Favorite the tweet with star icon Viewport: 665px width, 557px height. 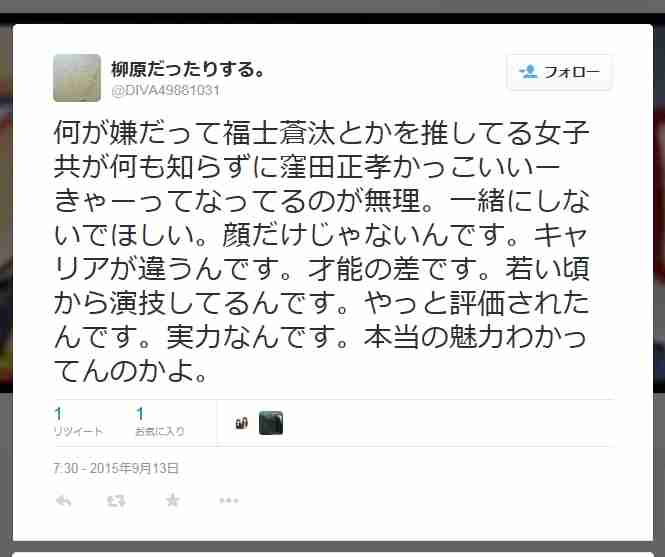pos(172,501)
